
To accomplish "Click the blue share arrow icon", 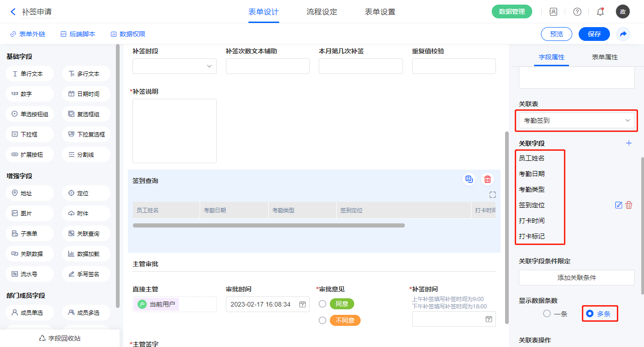I will pyautogui.click(x=623, y=34).
